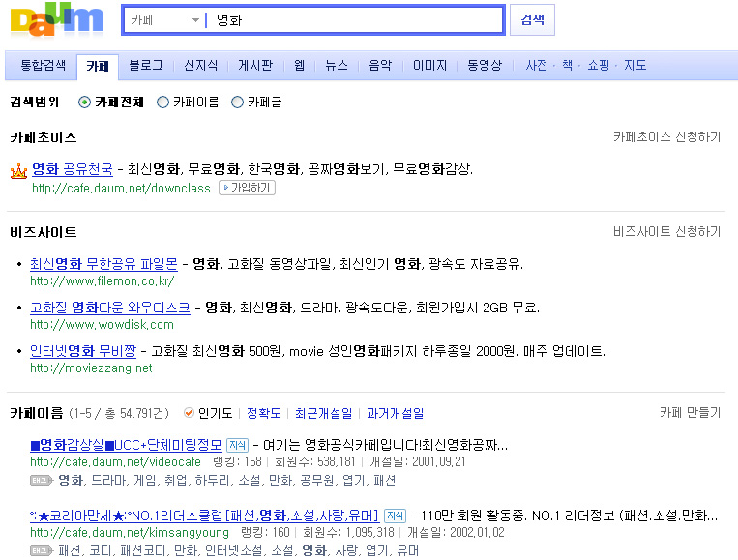Select the 카페글 radio option
738x560 pixels.
point(237,103)
